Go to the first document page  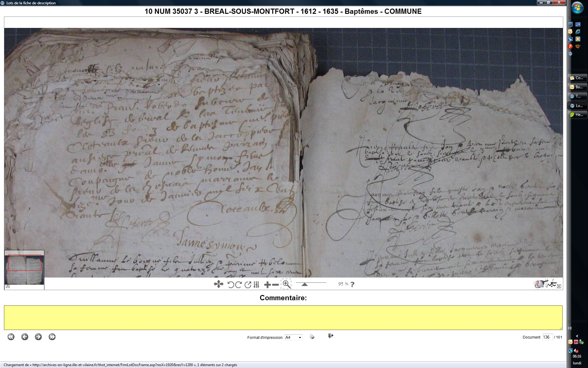tap(11, 337)
